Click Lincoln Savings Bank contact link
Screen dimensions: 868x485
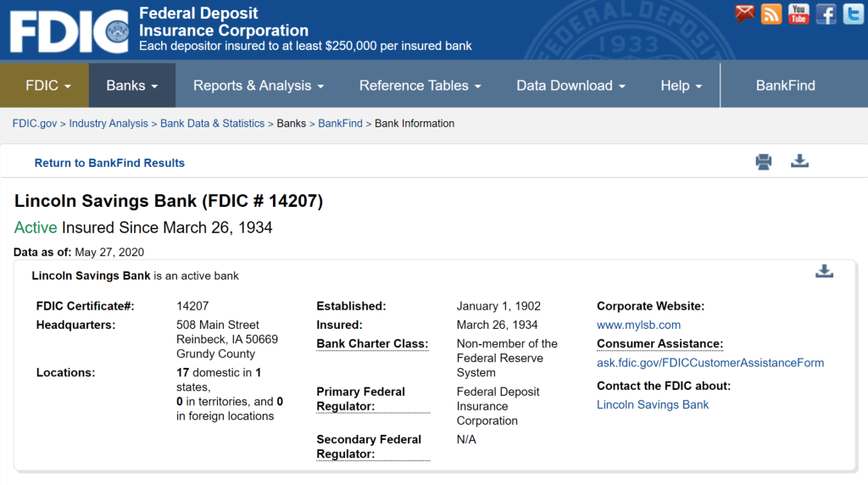653,404
